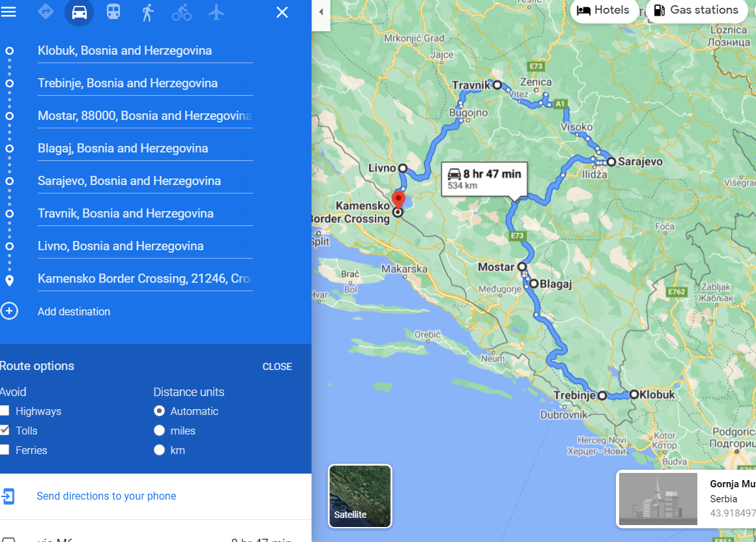Switch to the walking mode icon

coord(147,12)
